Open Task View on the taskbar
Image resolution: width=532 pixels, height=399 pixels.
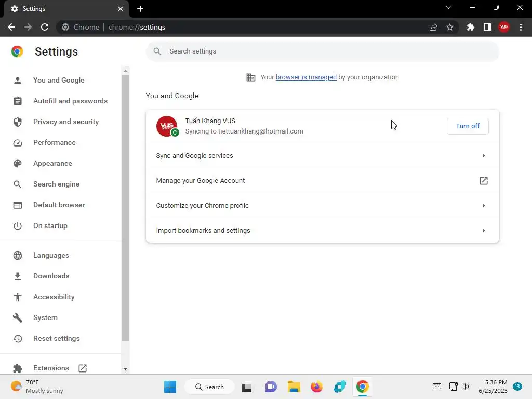point(247,387)
